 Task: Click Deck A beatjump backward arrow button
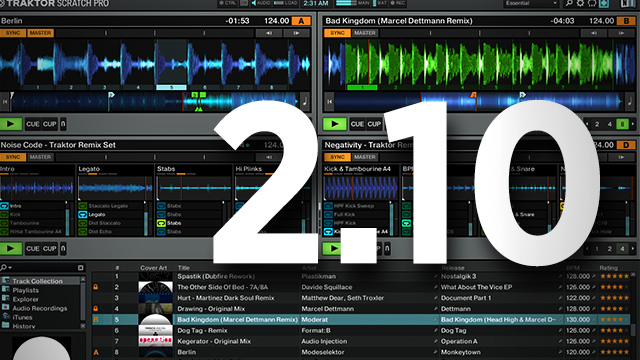point(269,33)
